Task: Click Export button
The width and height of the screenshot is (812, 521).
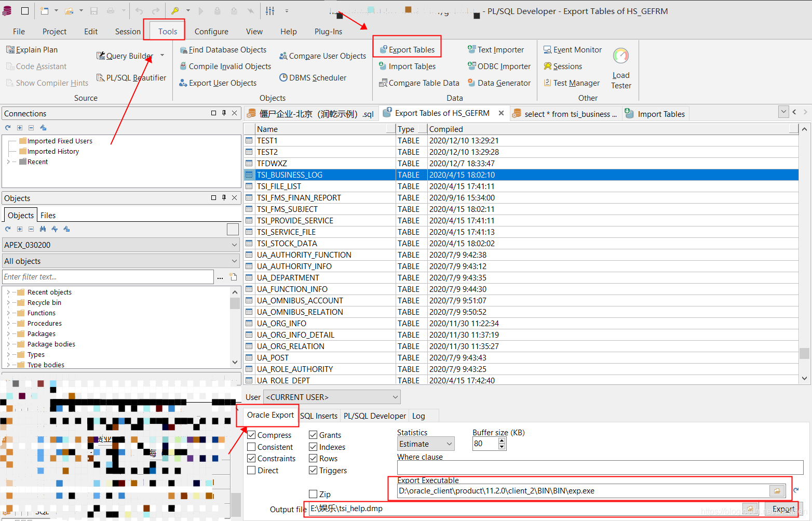Action: pyautogui.click(x=783, y=509)
